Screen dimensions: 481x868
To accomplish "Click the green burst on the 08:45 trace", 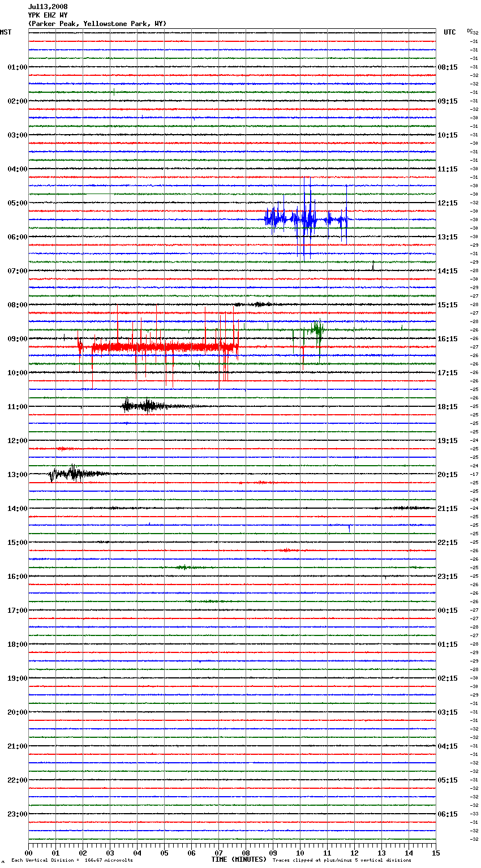I will coord(317,329).
